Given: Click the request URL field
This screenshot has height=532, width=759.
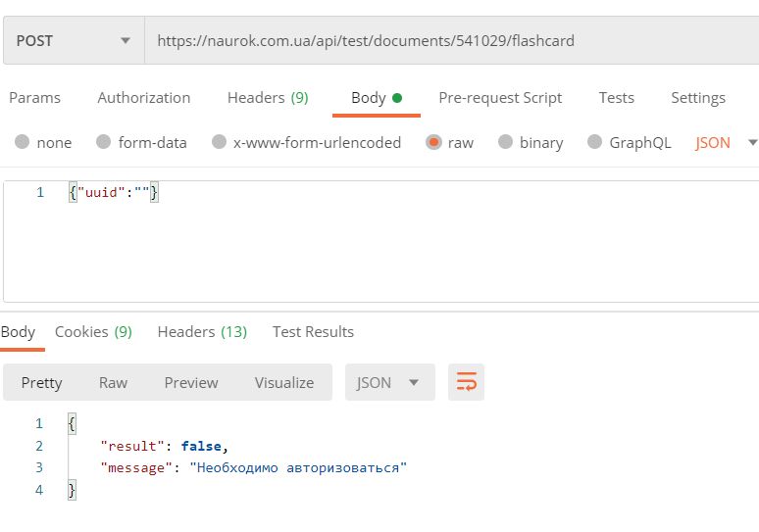Looking at the screenshot, I should [x=452, y=40].
